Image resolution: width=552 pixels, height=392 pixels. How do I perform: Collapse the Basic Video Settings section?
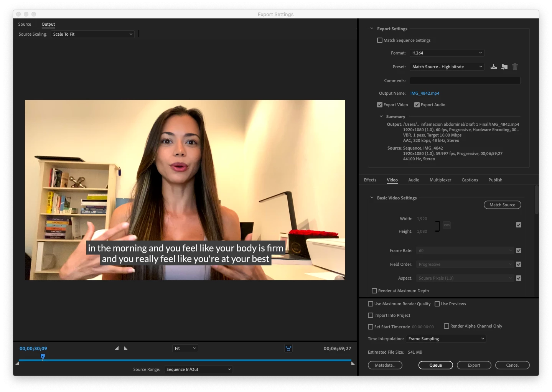(x=372, y=198)
